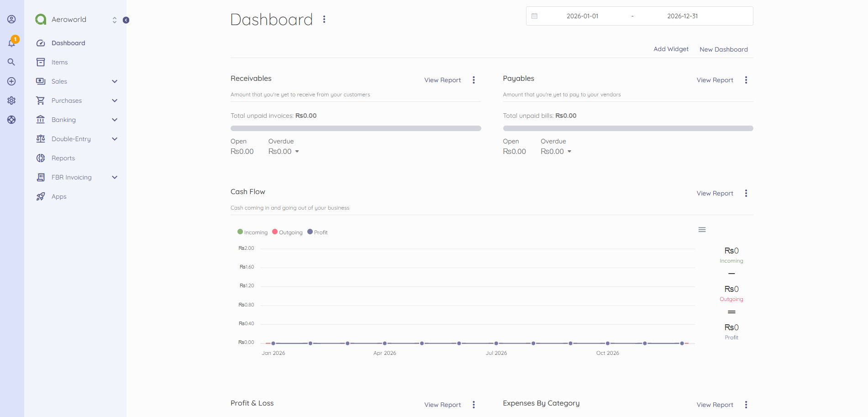Open the Cash Flow widget options menu
868x417 pixels.
(746, 193)
